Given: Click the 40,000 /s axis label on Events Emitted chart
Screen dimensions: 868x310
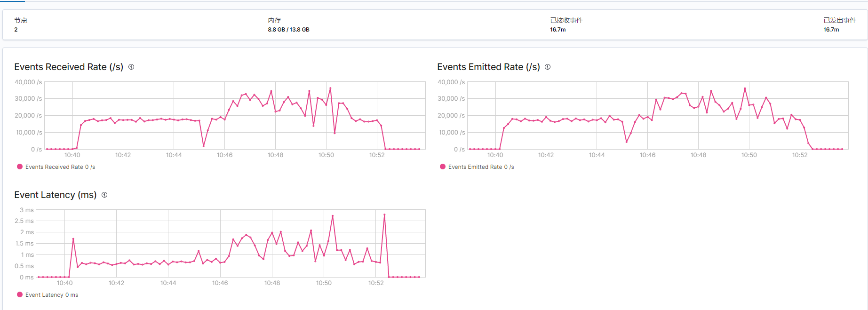Looking at the screenshot, I should pos(451,82).
